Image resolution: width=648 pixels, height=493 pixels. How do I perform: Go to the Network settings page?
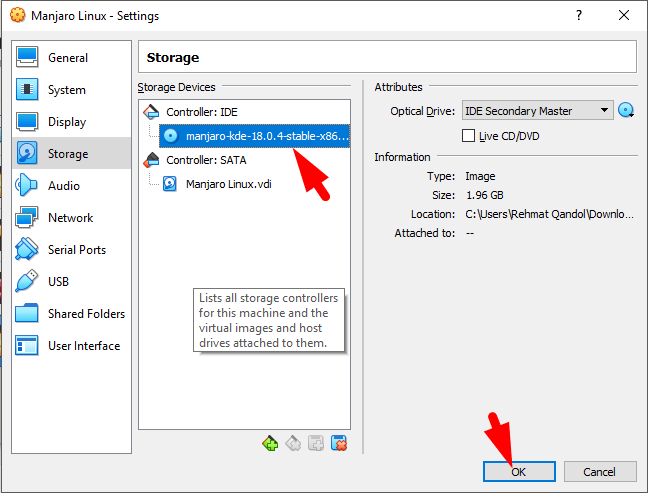70,218
